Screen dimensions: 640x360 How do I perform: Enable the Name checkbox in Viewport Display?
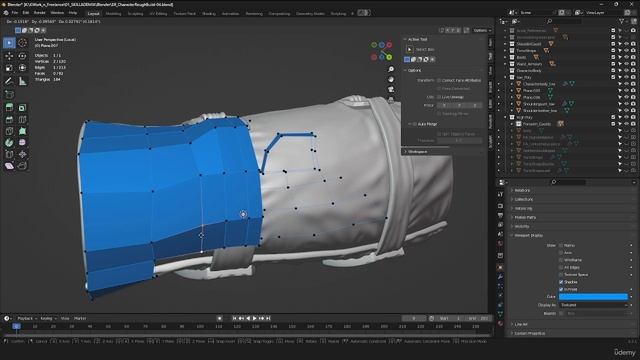tap(561, 245)
